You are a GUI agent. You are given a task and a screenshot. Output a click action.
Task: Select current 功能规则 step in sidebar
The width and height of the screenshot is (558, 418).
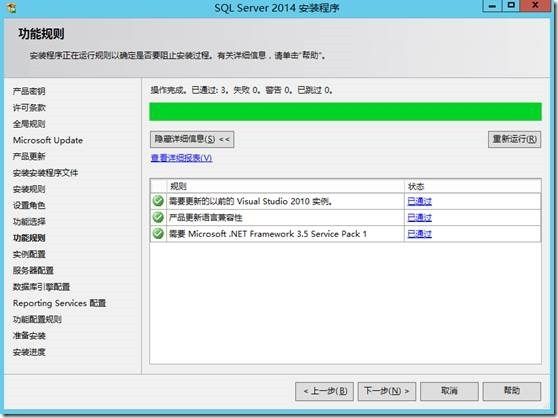[x=29, y=238]
